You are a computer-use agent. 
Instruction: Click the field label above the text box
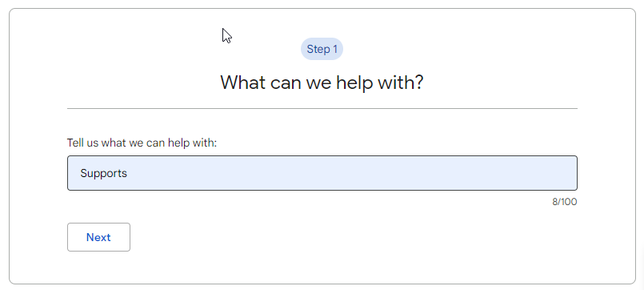tap(142, 143)
